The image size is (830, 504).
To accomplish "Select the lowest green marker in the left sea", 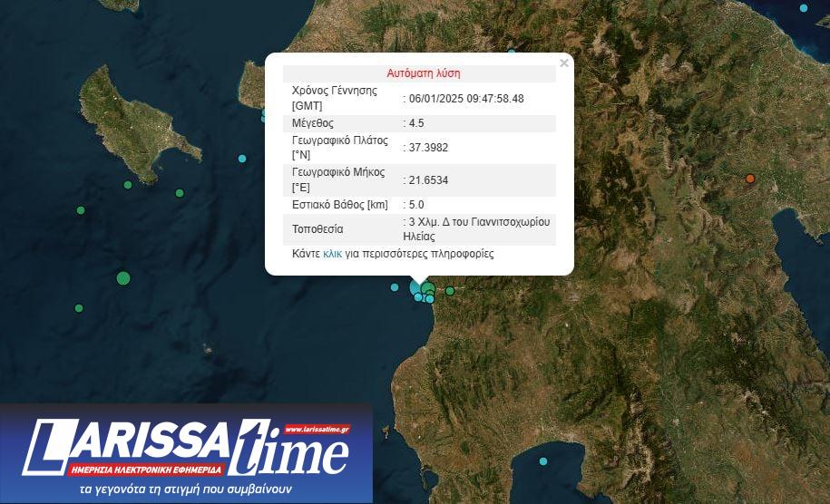I will pos(79,308).
